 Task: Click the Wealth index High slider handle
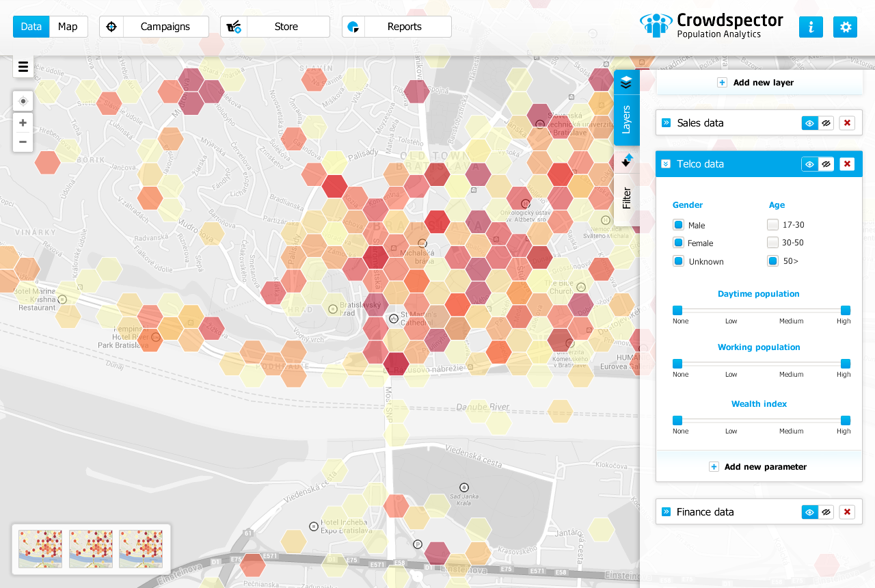(846, 420)
